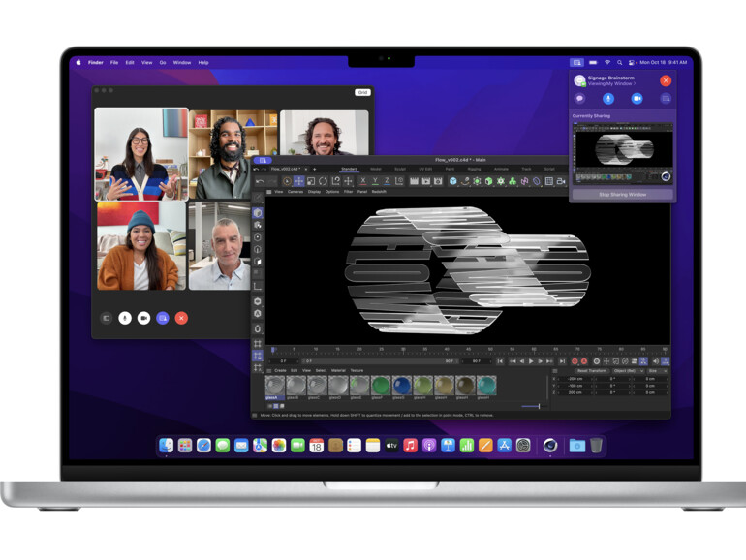Viewport: 746px width, 560px height.
Task: Jump to the end of timeline
Action: (x=562, y=361)
